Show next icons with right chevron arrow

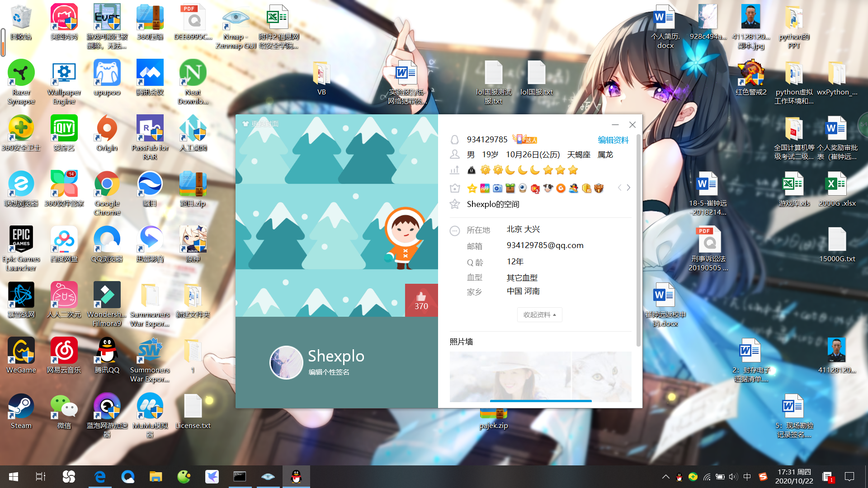(628, 188)
